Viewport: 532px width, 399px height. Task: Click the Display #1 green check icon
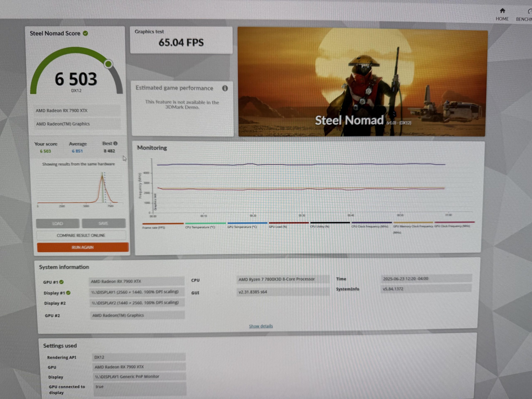pyautogui.click(x=69, y=293)
